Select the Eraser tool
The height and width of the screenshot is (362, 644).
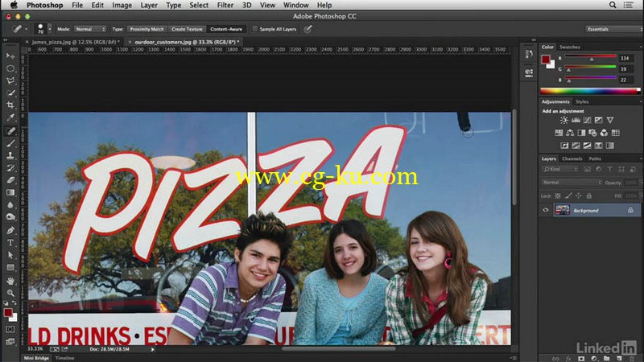tap(10, 180)
